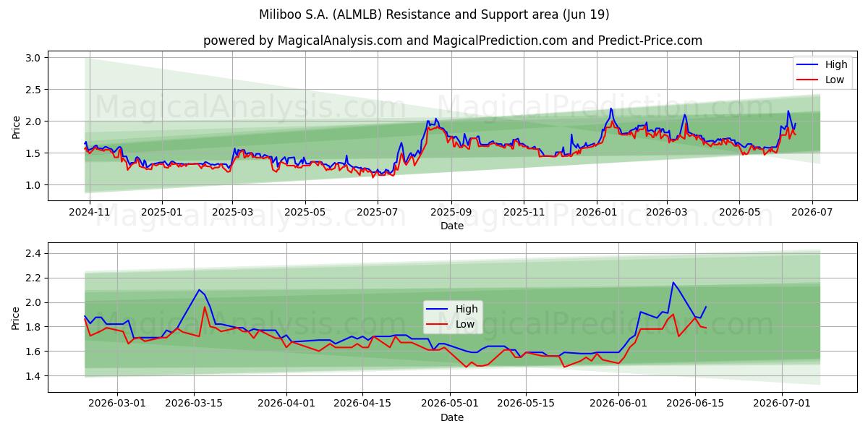The height and width of the screenshot is (434, 868).
Task: Click the 'Price' axis label of the top chart
Action: [x=16, y=126]
